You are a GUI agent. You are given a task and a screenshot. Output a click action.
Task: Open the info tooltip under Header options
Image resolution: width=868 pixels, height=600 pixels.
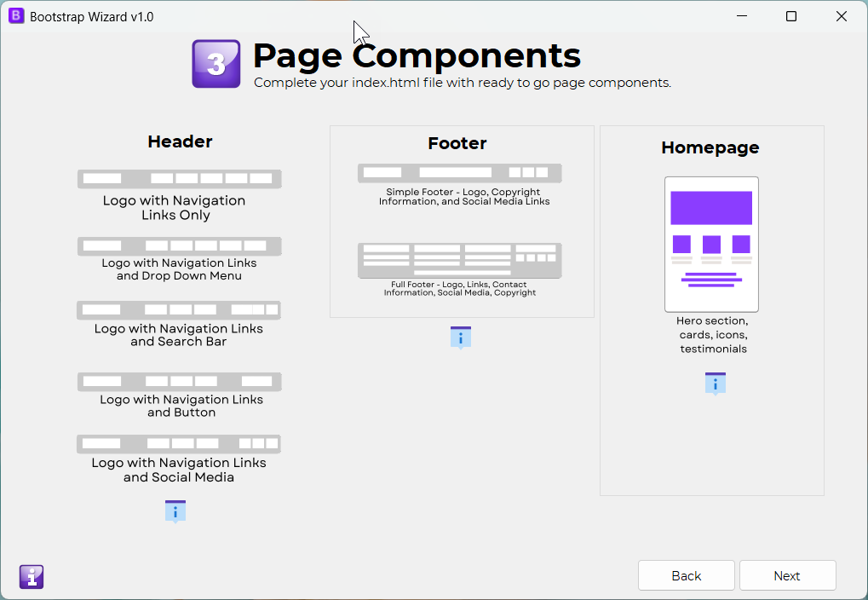coord(175,511)
